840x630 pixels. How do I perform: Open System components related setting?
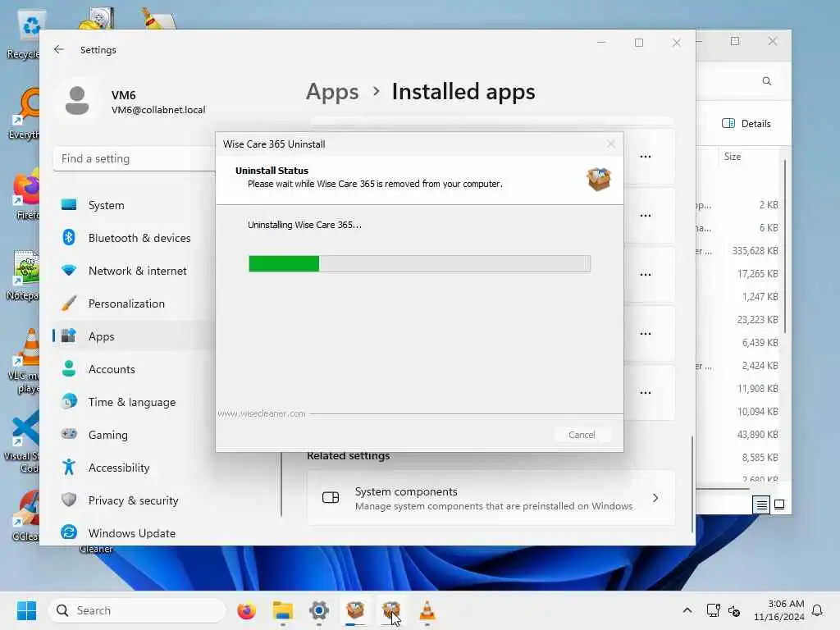pyautogui.click(x=491, y=498)
